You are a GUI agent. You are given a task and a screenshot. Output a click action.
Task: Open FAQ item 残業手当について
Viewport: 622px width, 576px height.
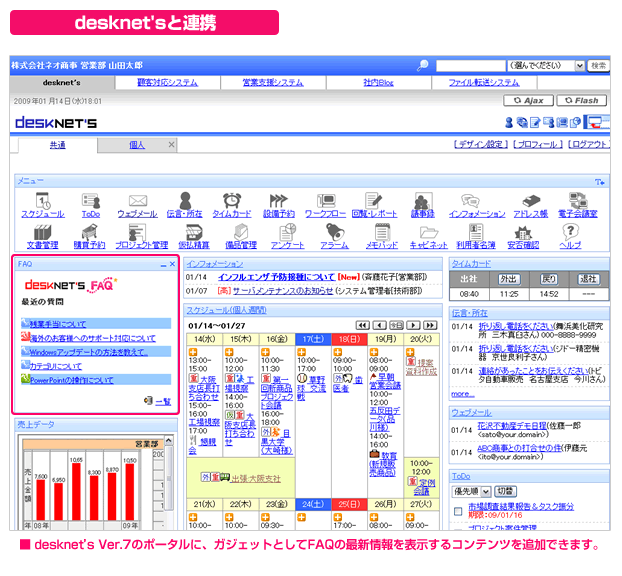click(58, 324)
